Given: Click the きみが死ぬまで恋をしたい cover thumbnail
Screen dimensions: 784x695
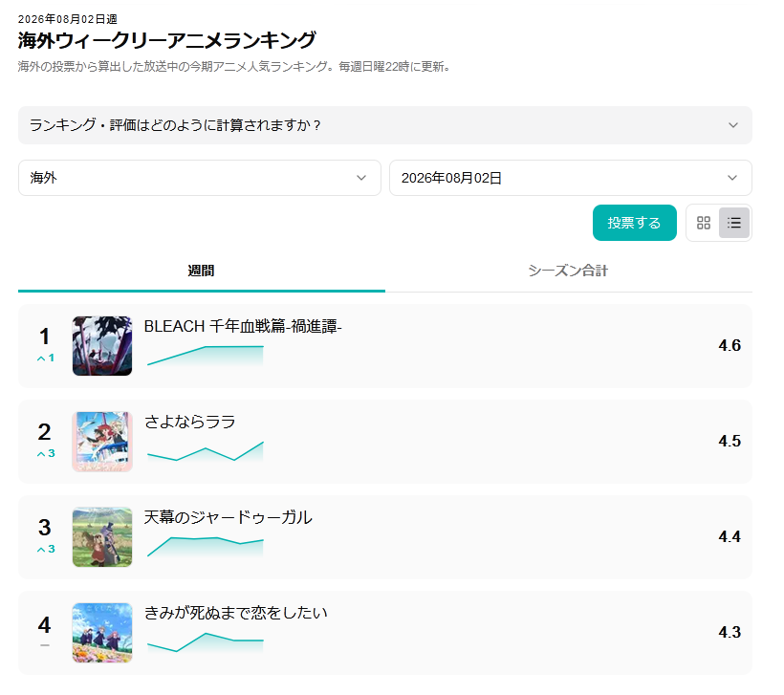Looking at the screenshot, I should pos(102,633).
